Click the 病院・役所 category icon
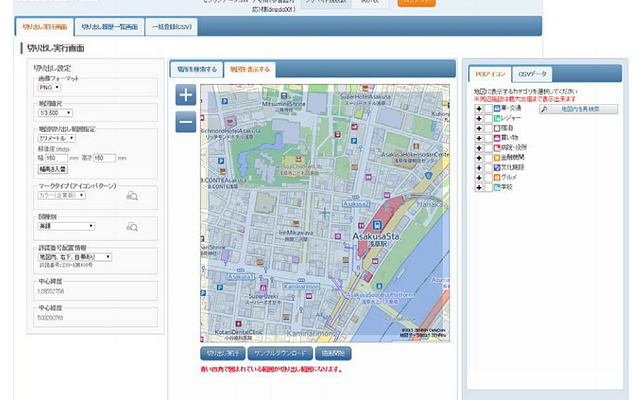The image size is (640, 400). (497, 148)
